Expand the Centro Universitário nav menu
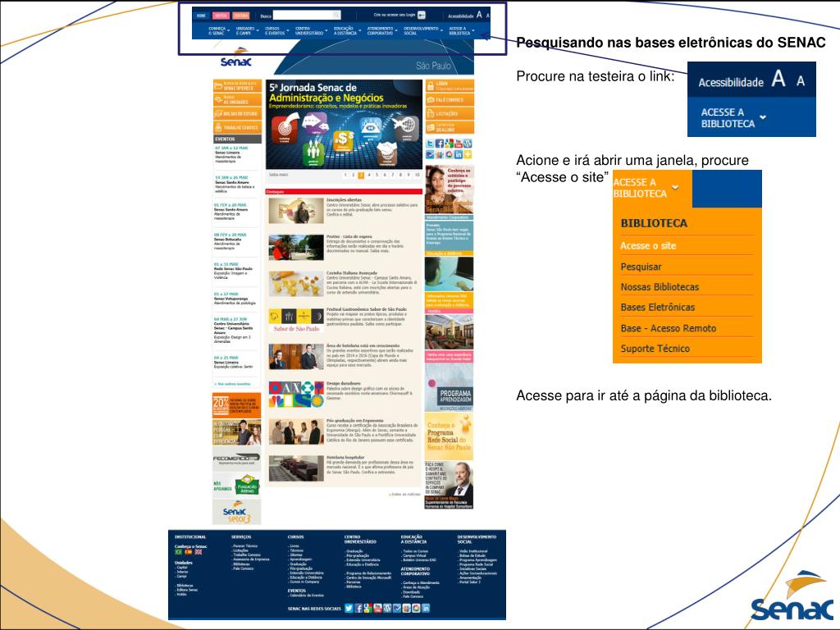Screen dimensions: 840x630 pos(311,30)
